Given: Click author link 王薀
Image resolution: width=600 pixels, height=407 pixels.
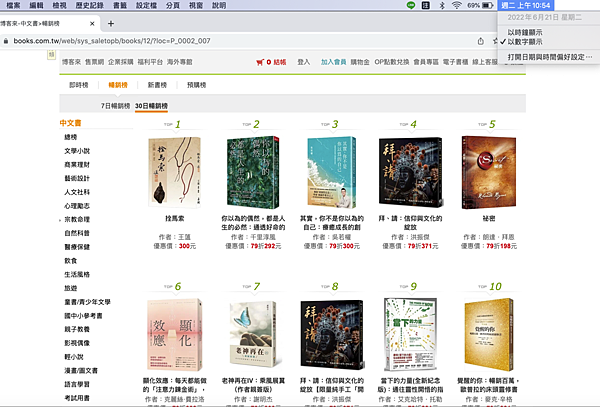Looking at the screenshot, I should (x=184, y=237).
